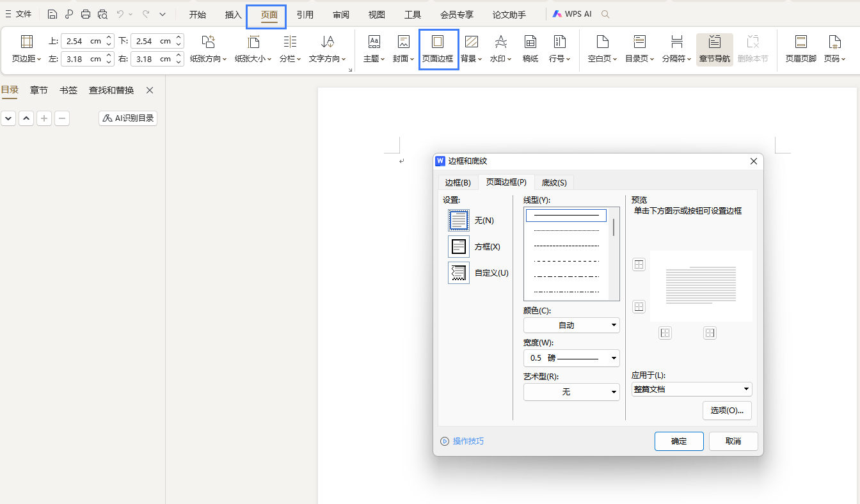The width and height of the screenshot is (860, 504).
Task: Toggle bottom border in preview
Action: point(639,307)
